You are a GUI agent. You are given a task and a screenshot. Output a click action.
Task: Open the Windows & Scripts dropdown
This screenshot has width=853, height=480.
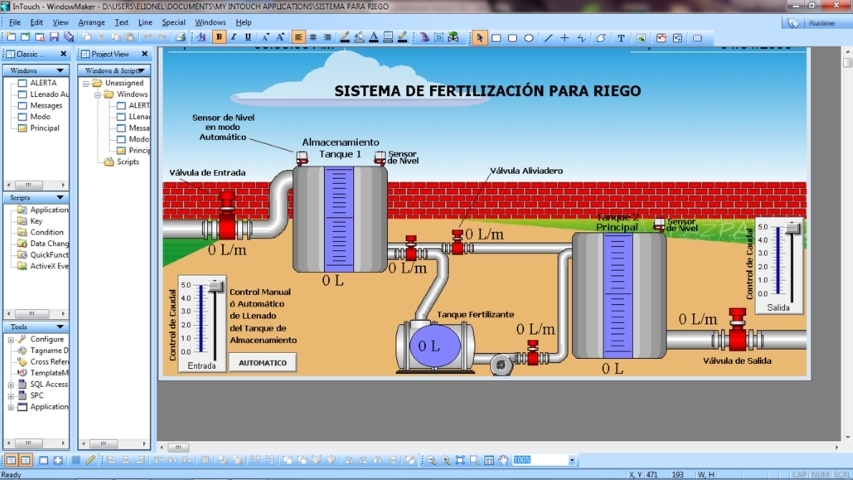point(141,71)
